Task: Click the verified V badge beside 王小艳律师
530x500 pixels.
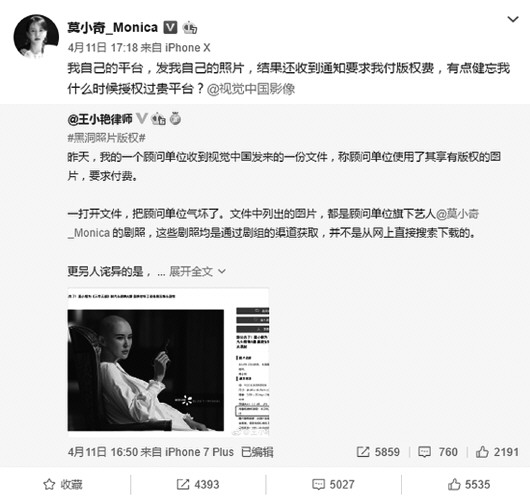Action: 142,119
